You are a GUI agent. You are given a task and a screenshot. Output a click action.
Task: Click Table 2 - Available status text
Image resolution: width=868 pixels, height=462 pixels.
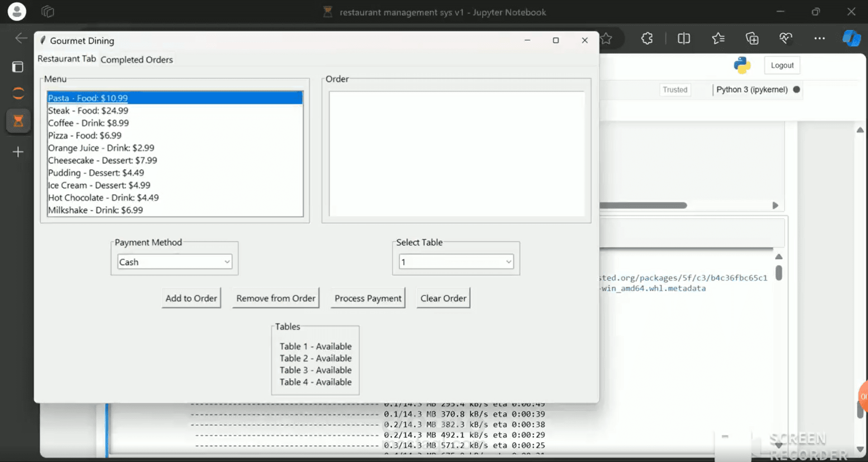315,358
